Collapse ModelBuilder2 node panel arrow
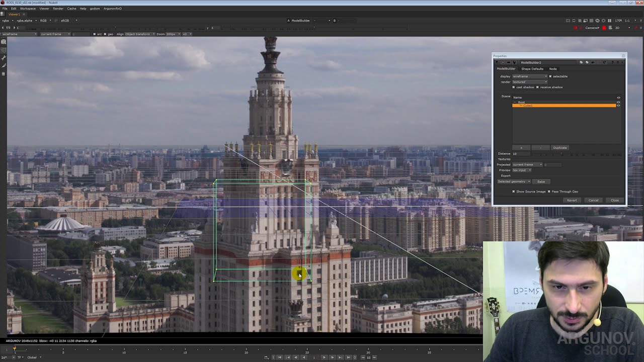644x362 pixels. tap(497, 62)
